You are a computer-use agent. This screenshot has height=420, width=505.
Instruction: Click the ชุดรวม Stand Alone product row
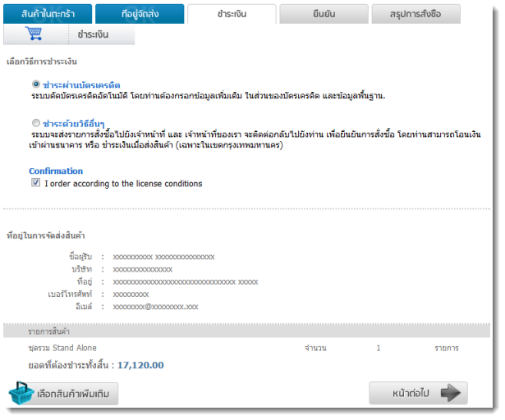tap(62, 349)
